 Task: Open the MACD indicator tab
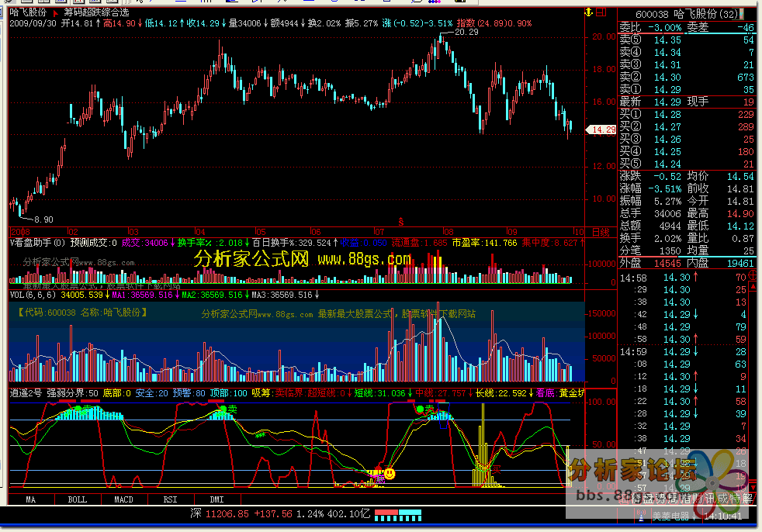(x=125, y=499)
